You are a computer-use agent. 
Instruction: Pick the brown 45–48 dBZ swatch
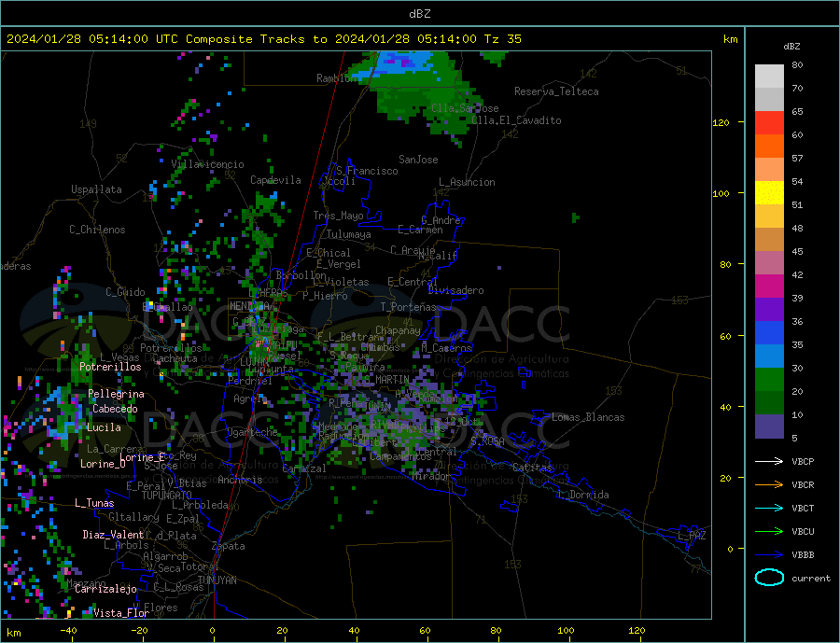[x=769, y=240]
